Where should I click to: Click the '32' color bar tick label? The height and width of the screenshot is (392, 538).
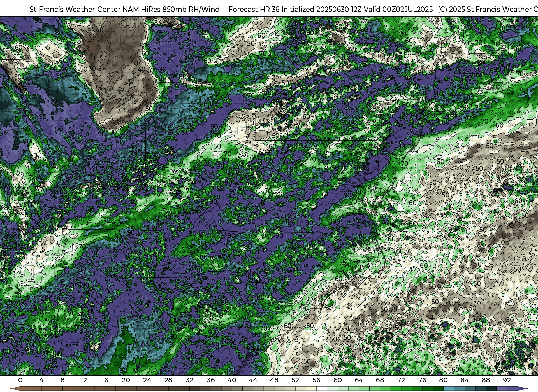[x=189, y=380]
